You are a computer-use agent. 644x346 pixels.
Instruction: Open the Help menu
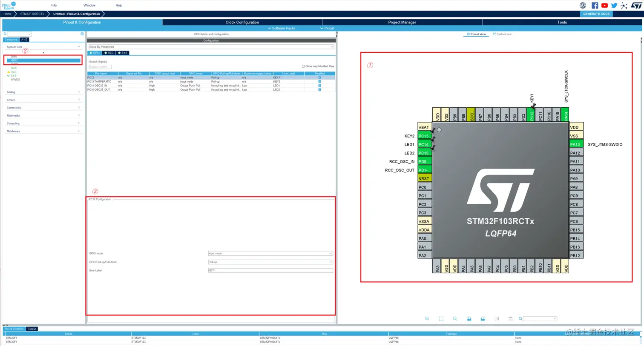click(119, 6)
